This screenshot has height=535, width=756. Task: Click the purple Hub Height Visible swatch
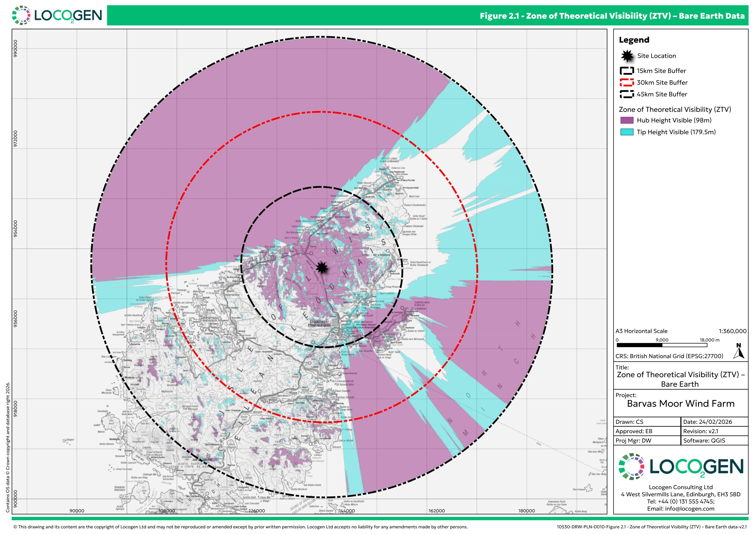click(627, 120)
